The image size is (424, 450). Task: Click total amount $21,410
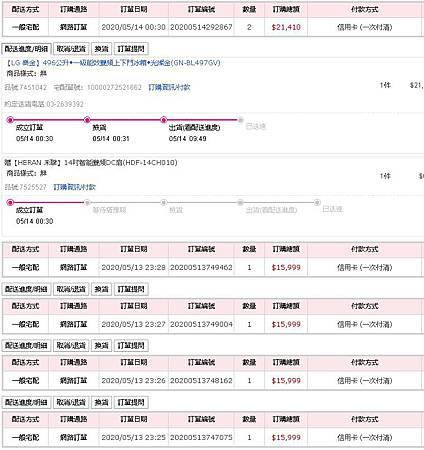[286, 27]
